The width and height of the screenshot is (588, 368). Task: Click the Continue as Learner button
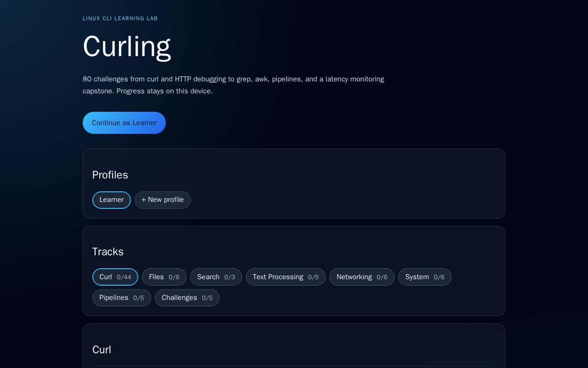point(124,123)
